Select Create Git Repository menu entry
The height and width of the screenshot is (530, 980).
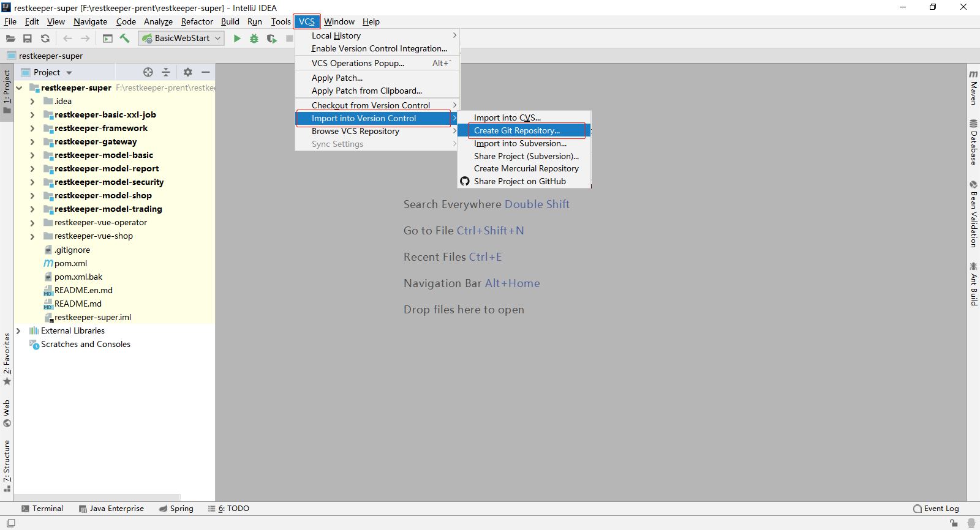tap(524, 131)
